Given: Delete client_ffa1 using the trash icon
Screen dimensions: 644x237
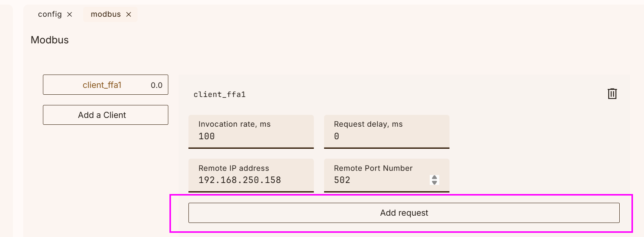Looking at the screenshot, I should click(x=612, y=94).
